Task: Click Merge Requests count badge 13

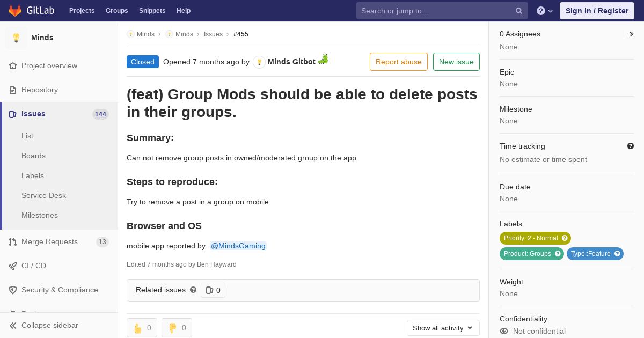Action: pos(103,242)
